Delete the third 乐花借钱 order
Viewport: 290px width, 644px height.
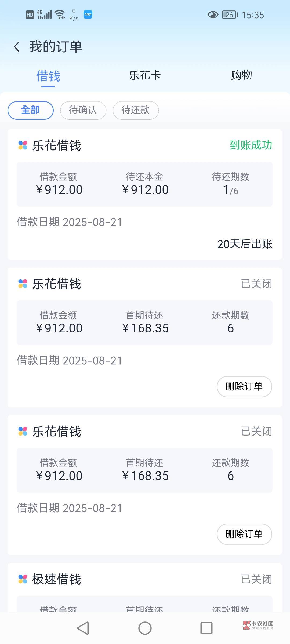pyautogui.click(x=244, y=534)
